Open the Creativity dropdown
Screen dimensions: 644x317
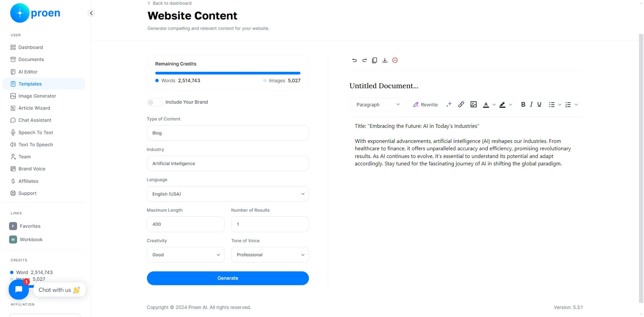pos(185,255)
